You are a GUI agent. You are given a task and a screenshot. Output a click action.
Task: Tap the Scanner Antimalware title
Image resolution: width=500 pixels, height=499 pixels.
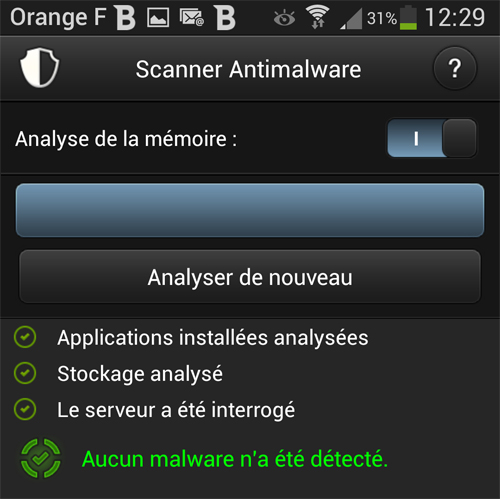(248, 69)
